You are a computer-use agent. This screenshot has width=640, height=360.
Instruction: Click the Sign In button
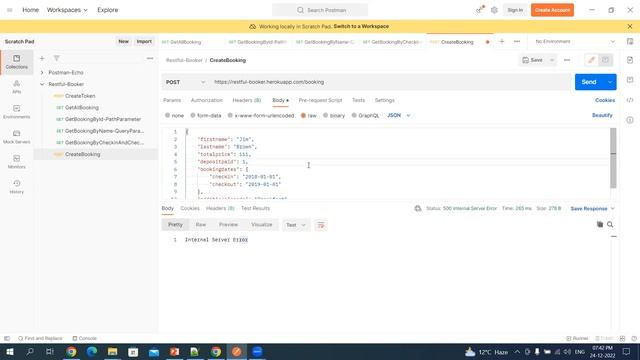[515, 10]
